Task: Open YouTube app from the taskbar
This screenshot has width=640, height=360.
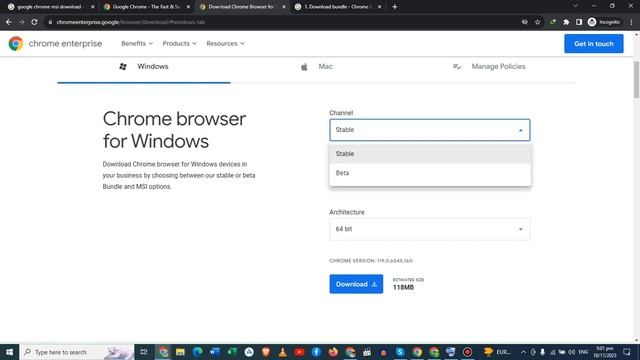Action: [299, 352]
